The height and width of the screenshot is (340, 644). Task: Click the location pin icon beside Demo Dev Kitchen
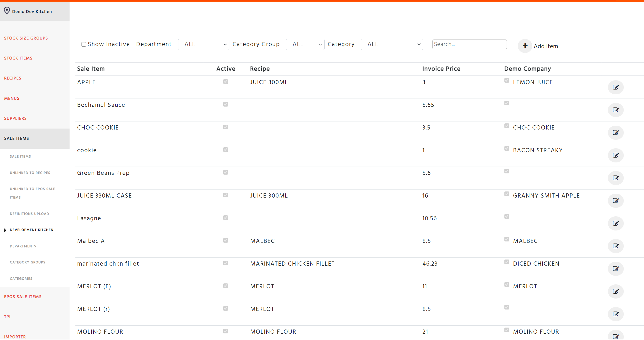coord(7,11)
